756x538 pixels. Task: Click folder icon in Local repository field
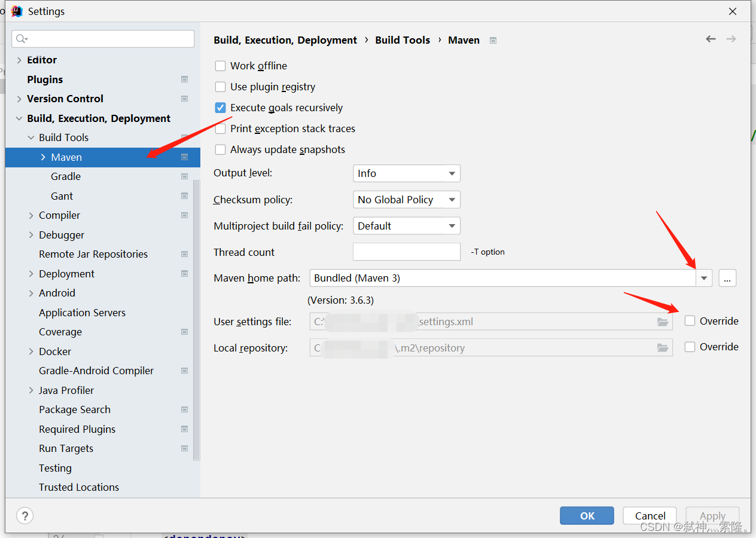coord(662,347)
